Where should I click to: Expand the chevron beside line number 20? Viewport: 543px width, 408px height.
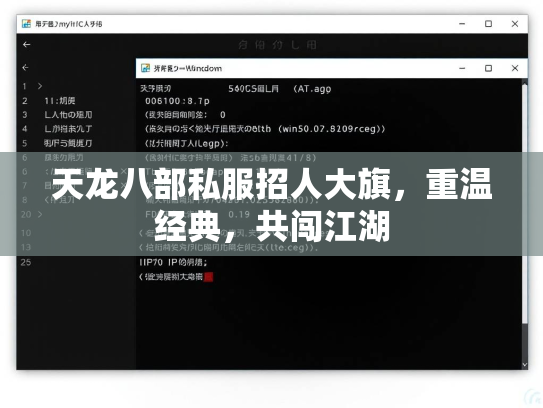40,214
